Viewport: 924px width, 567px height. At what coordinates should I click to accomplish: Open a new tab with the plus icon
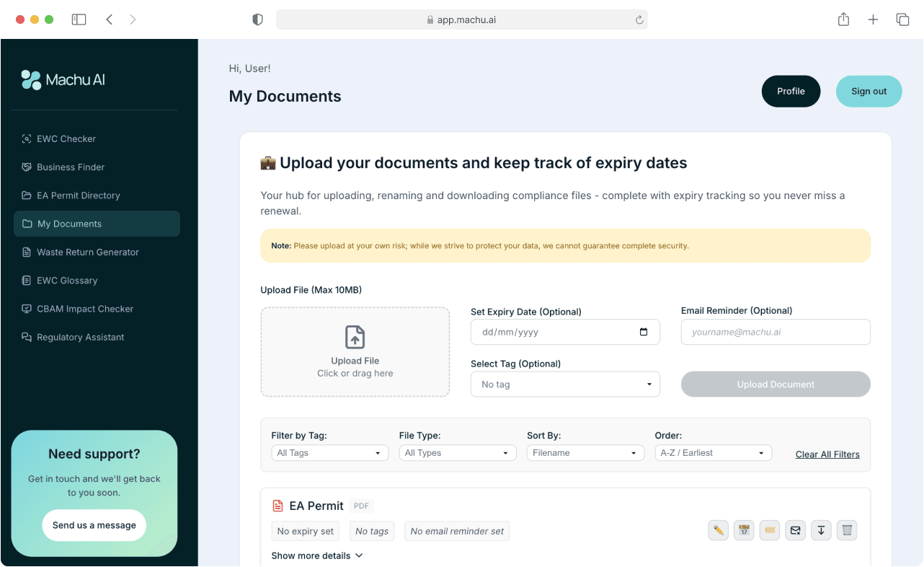coord(873,19)
